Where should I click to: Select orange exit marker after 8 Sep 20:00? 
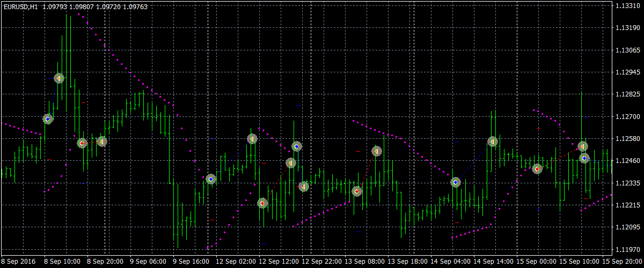[101, 142]
